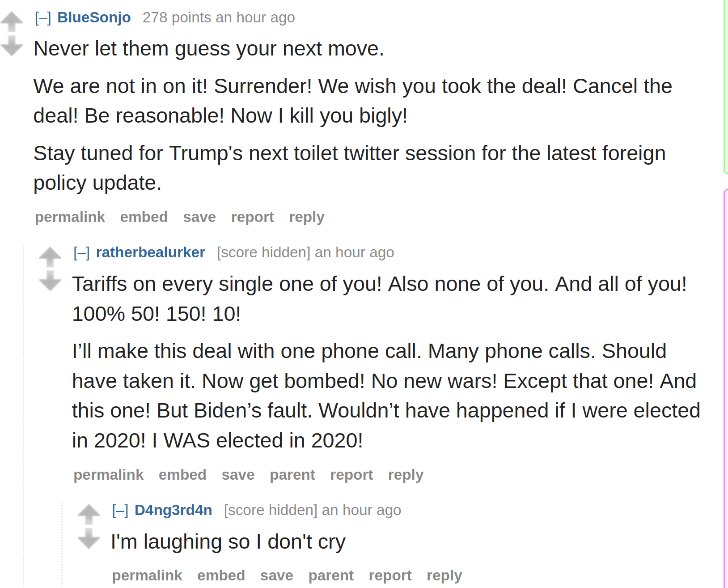Image resolution: width=728 pixels, height=588 pixels.
Task: Report BlueSonjo's comment
Action: click(253, 217)
